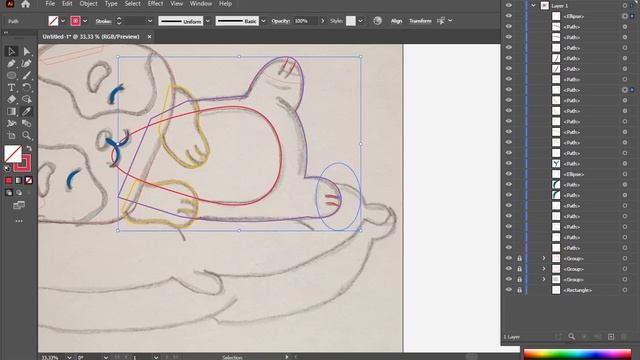
Task: Open Recolor Artwork globe icon
Action: pos(377,20)
